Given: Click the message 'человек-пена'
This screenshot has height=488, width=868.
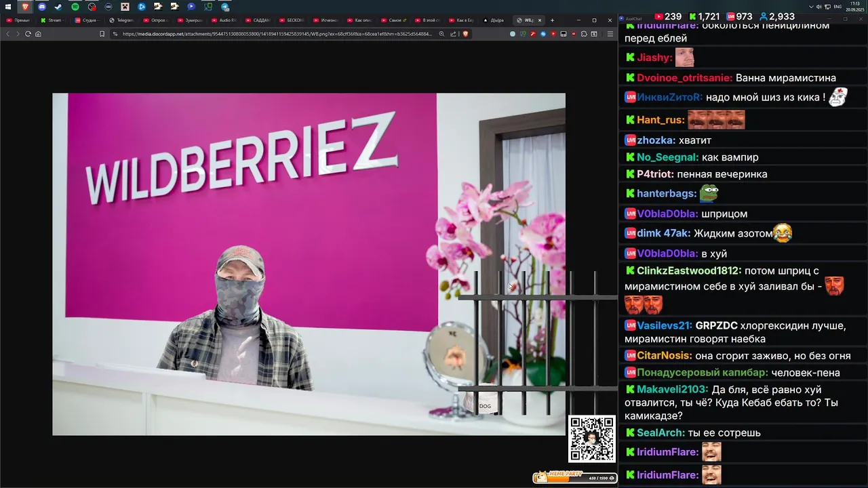Looking at the screenshot, I should coord(806,373).
